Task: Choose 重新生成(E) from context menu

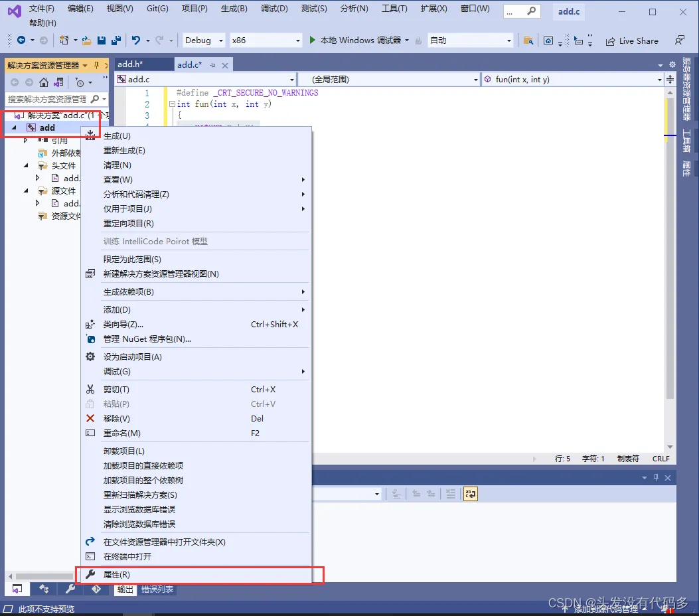Action: point(196,150)
